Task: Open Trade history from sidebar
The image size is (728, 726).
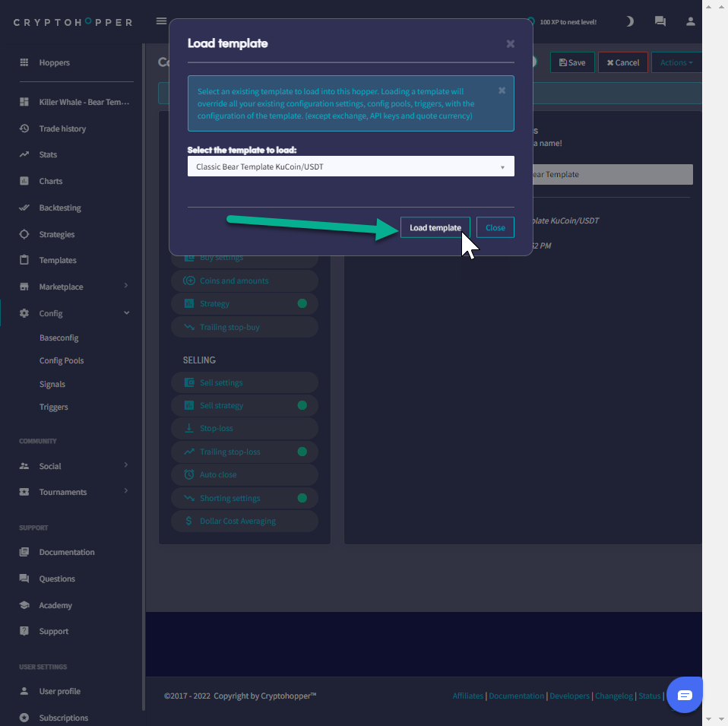Action: coord(62,128)
